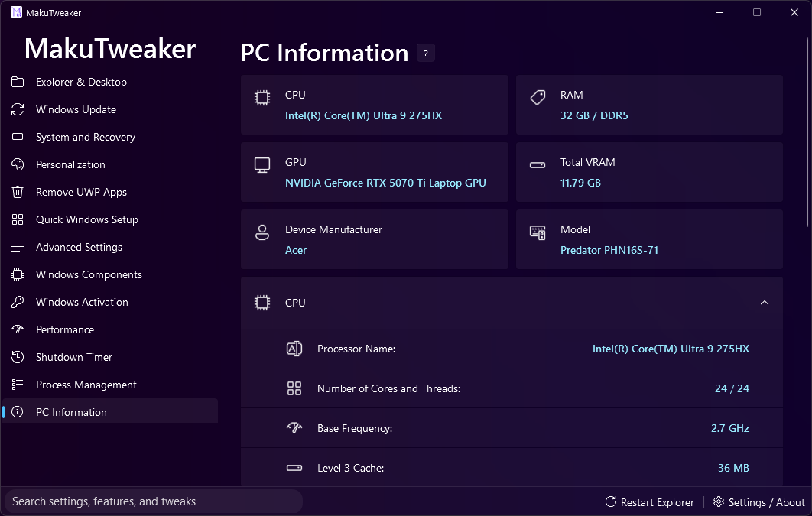This screenshot has height=516, width=812.
Task: Click the Advanced Settings lines icon
Action: [18, 247]
